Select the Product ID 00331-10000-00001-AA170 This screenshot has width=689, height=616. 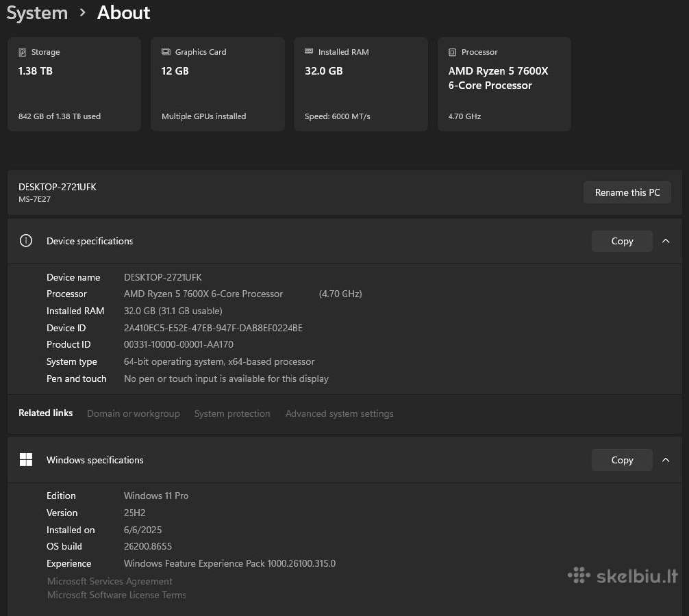[x=178, y=345]
